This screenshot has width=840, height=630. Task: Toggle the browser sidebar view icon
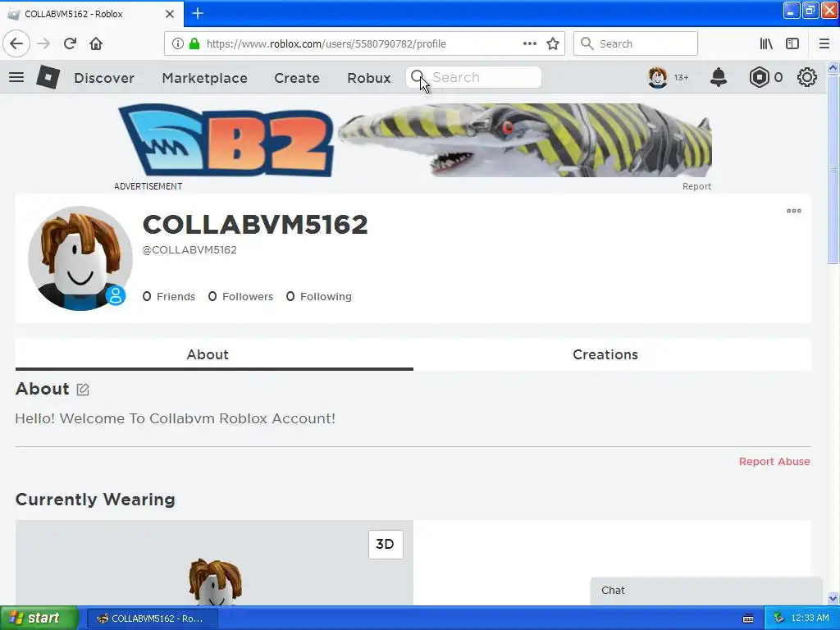tap(792, 43)
